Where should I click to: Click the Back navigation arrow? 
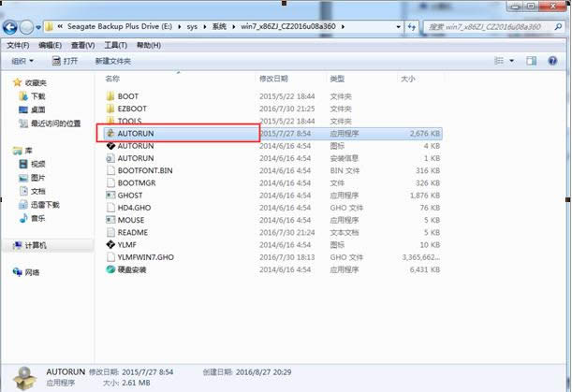click(10, 27)
